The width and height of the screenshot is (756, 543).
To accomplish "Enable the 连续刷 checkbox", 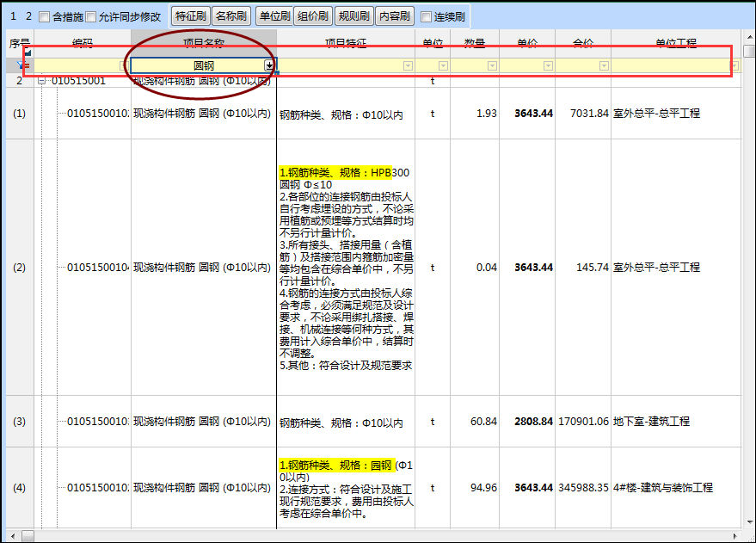I will (x=424, y=15).
